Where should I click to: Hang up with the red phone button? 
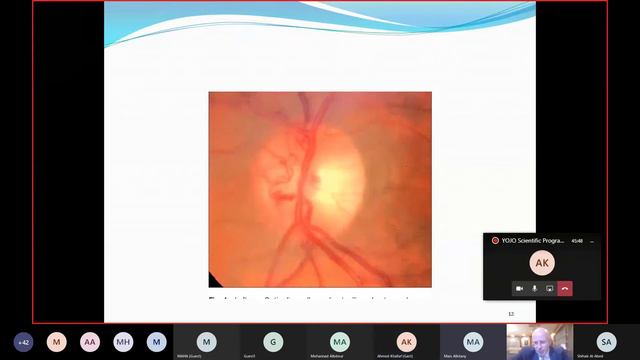click(x=565, y=289)
